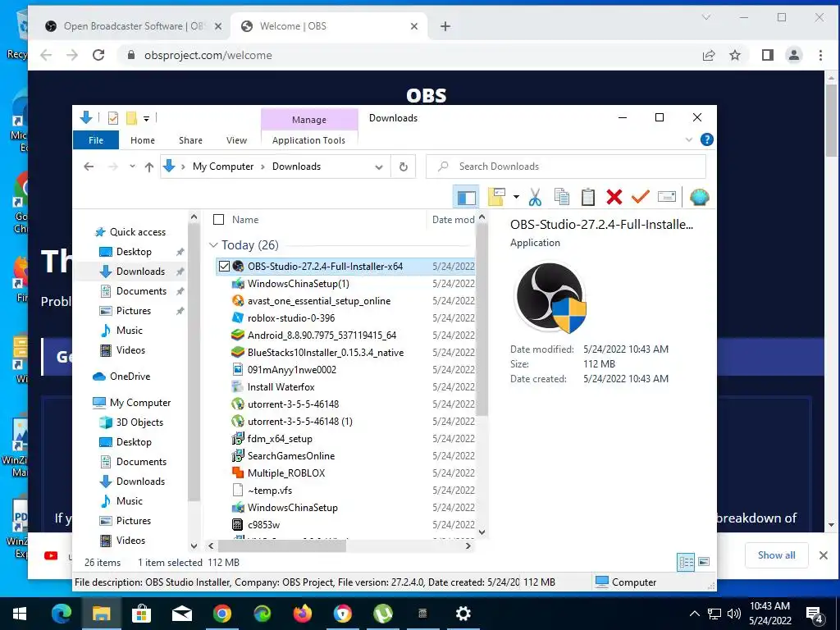Select Install Waterfox file
Screen dimensions: 840x630
(x=281, y=387)
